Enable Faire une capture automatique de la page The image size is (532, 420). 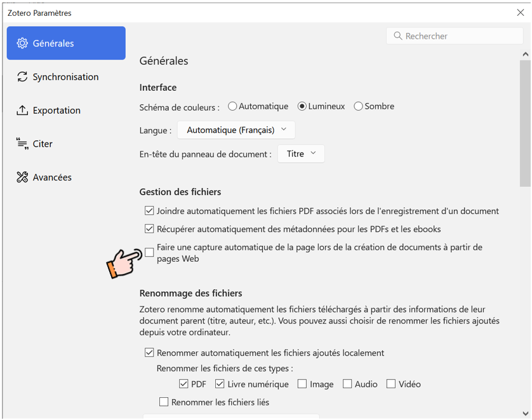149,252
